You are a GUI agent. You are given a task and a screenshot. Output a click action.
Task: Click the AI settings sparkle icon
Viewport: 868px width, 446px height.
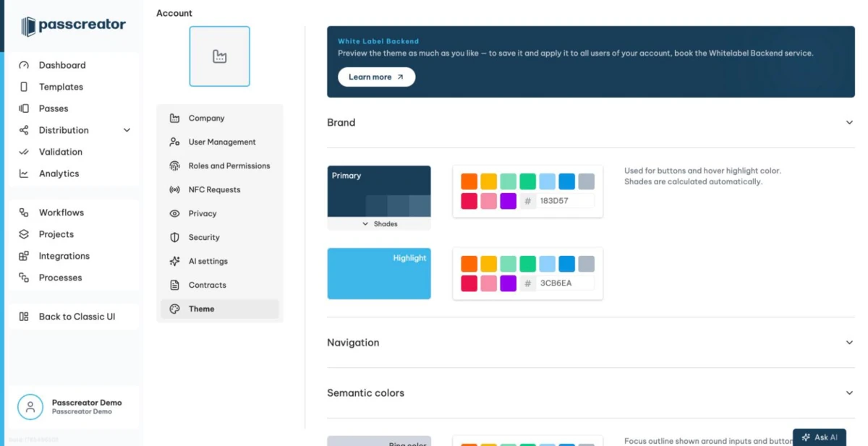pos(174,262)
